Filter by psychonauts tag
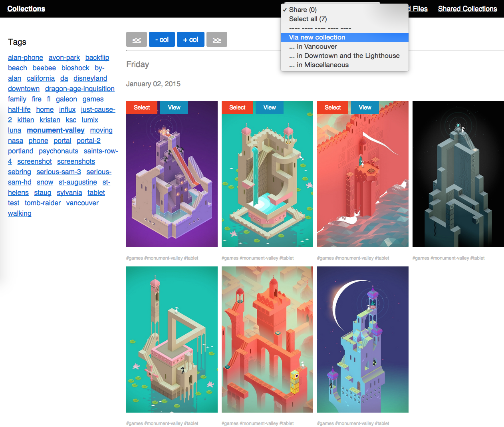 coord(59,151)
